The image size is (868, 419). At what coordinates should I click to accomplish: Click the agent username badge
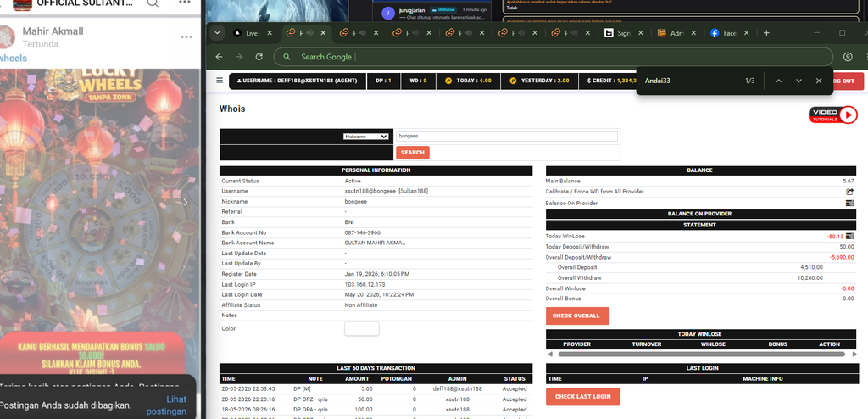pos(298,81)
